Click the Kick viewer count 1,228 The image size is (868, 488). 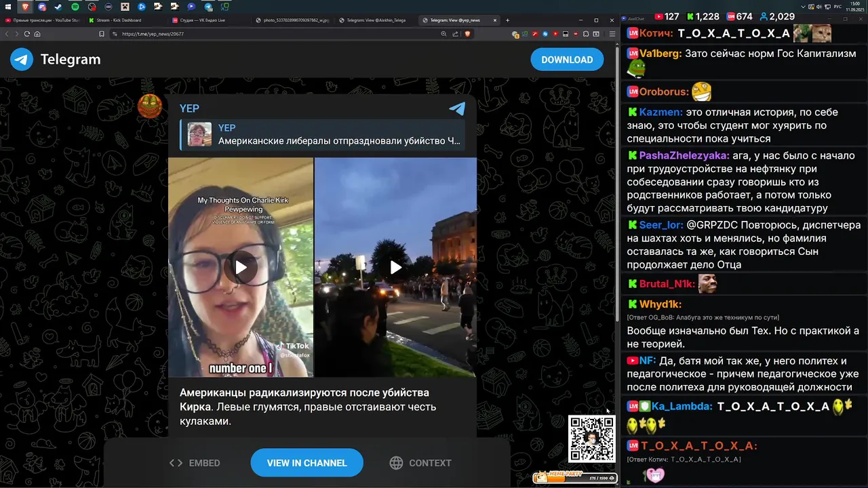tap(703, 16)
